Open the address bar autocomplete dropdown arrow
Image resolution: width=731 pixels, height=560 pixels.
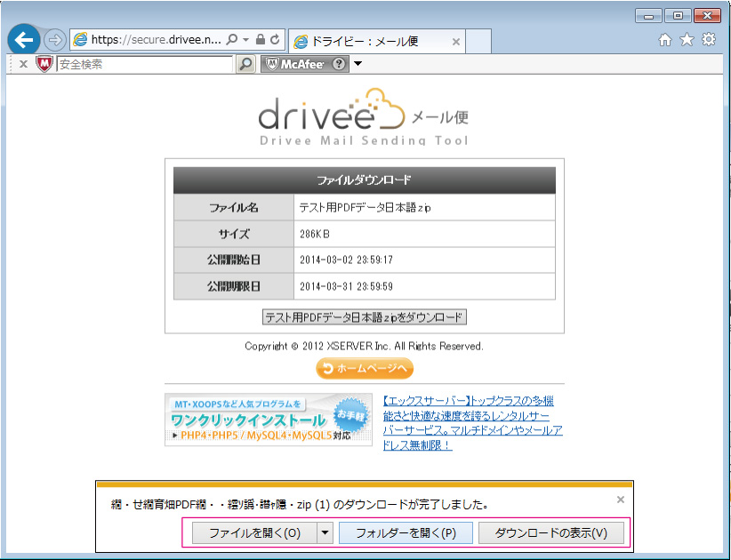point(245,40)
